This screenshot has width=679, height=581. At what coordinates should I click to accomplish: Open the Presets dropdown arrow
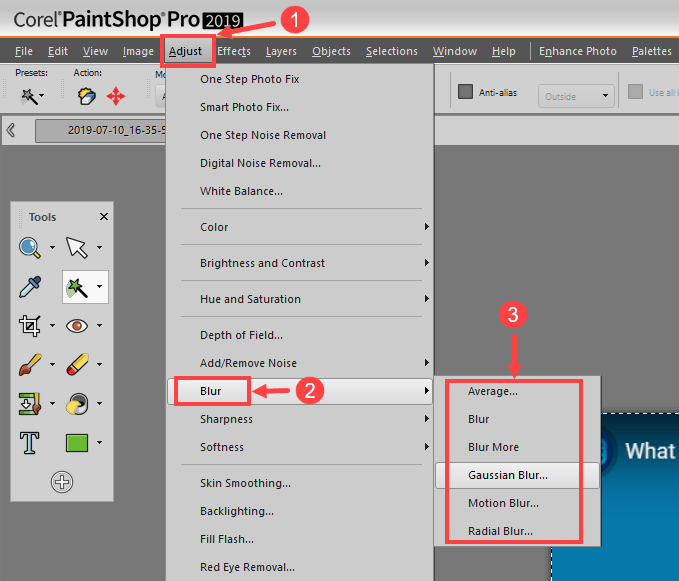[42, 95]
